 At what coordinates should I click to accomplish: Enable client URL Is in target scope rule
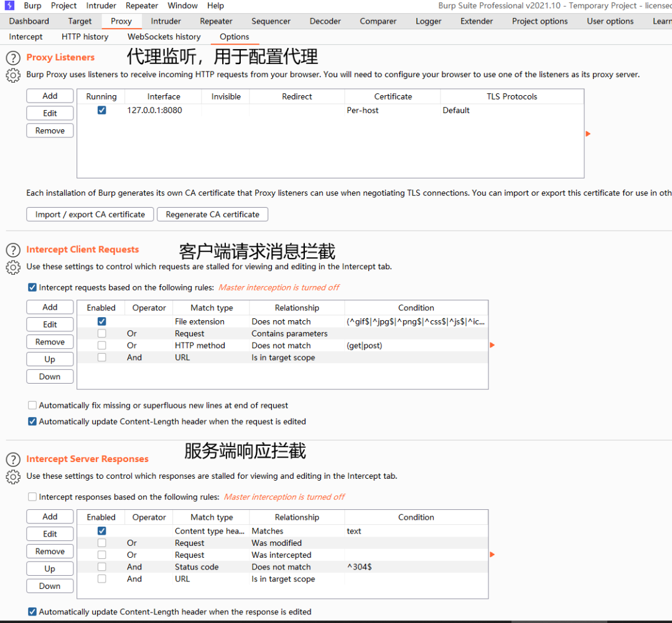tap(101, 357)
